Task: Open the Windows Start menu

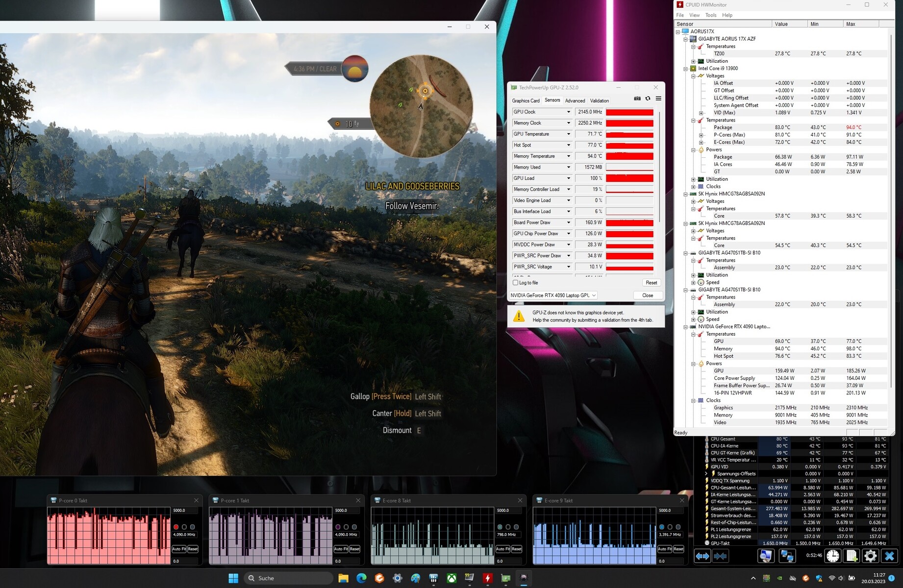Action: tap(233, 578)
